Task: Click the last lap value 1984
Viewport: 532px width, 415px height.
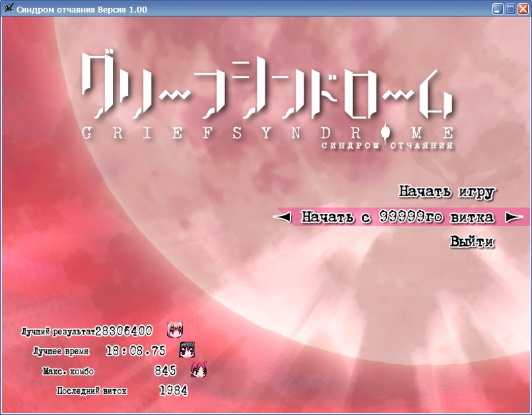Action: [x=174, y=390]
